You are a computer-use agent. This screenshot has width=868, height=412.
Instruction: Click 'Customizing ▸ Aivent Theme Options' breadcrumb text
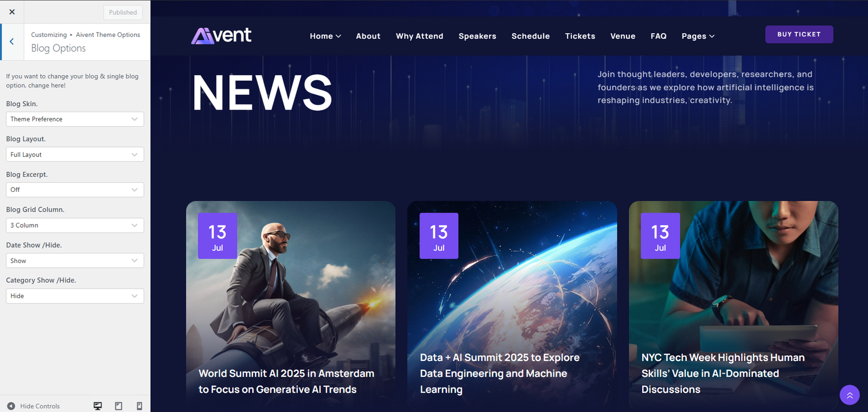point(86,35)
